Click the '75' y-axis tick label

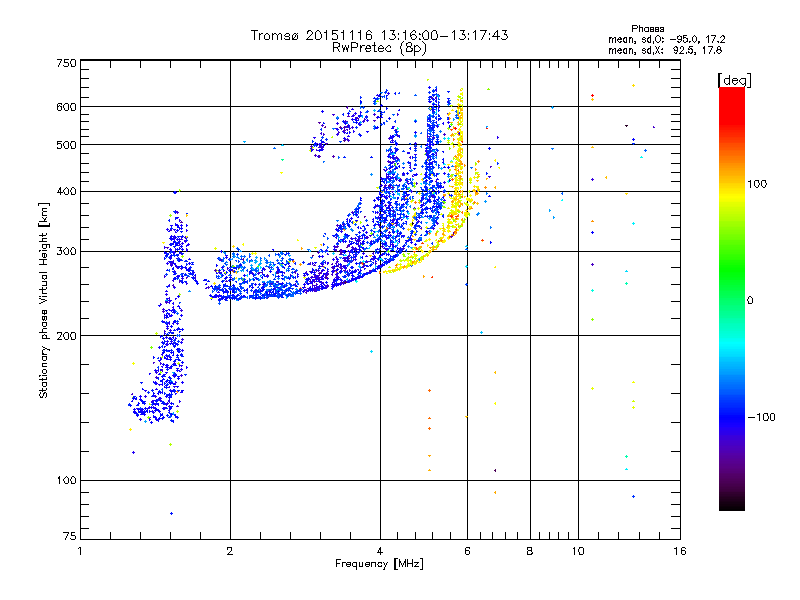(x=70, y=536)
